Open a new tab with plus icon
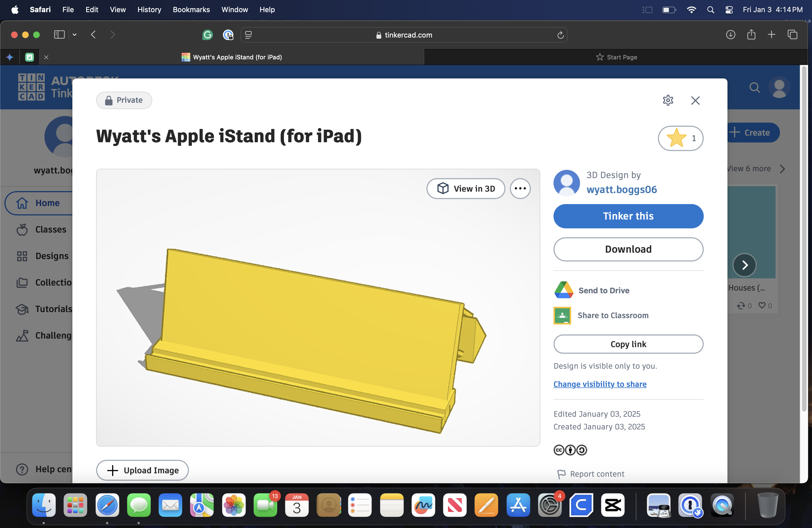 (x=771, y=35)
